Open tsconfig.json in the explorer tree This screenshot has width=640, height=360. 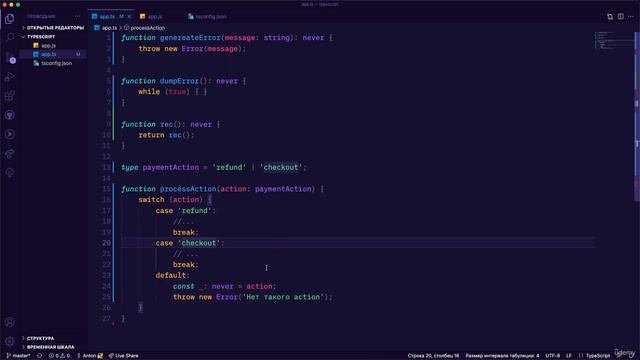56,63
